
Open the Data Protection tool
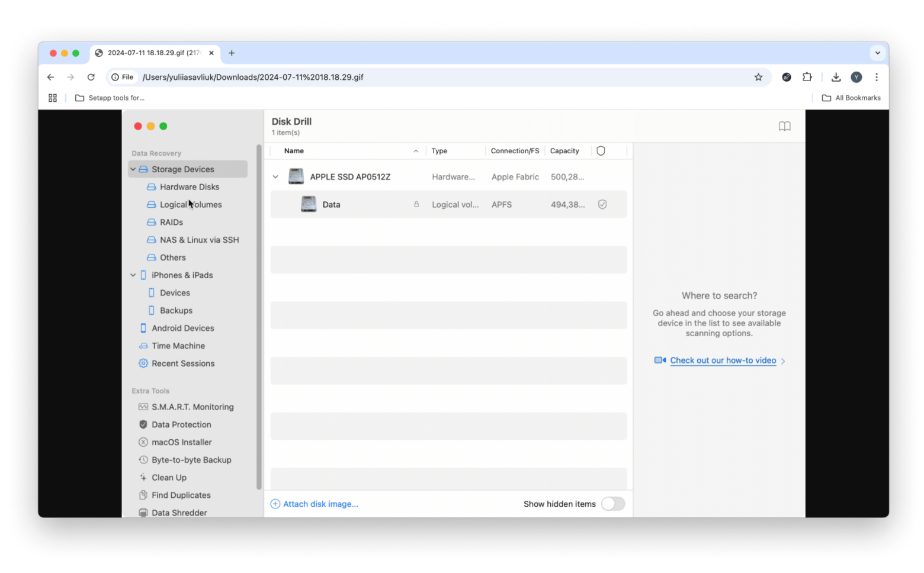point(181,425)
